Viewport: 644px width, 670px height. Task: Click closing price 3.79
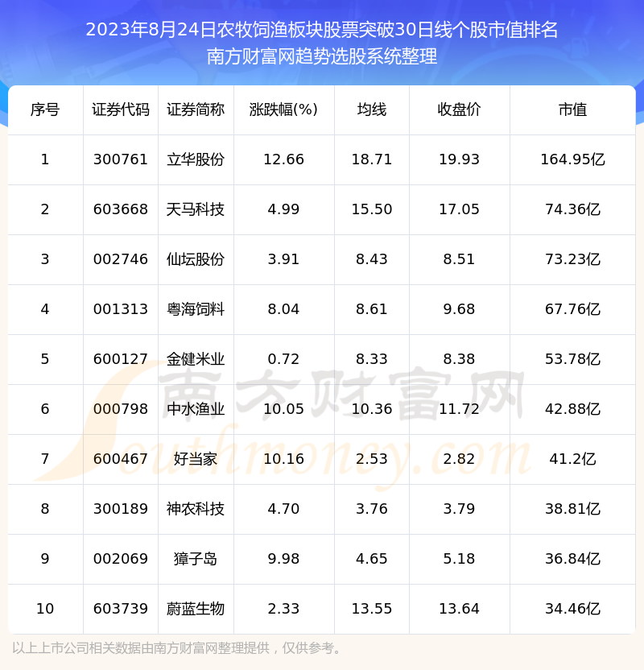pos(459,509)
